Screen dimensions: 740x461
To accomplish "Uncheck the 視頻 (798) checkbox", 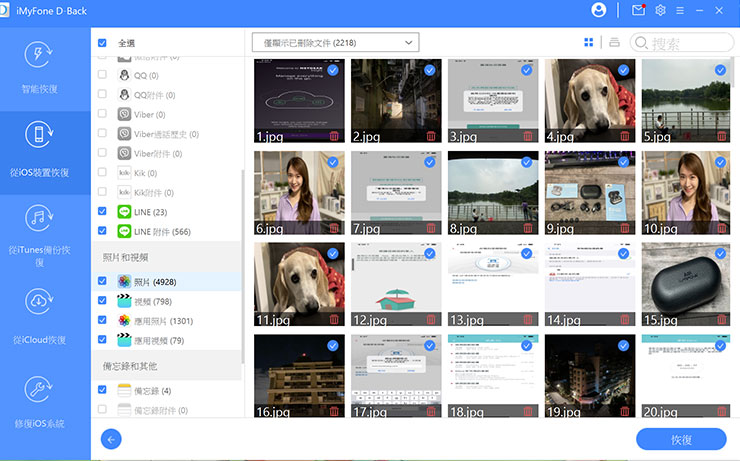I will pyautogui.click(x=103, y=301).
